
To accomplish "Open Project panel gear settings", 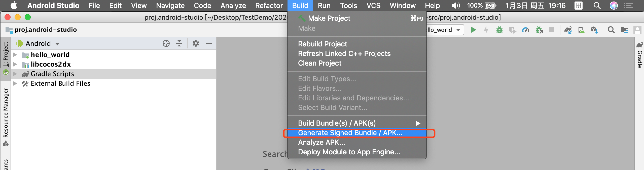I will [x=196, y=44].
